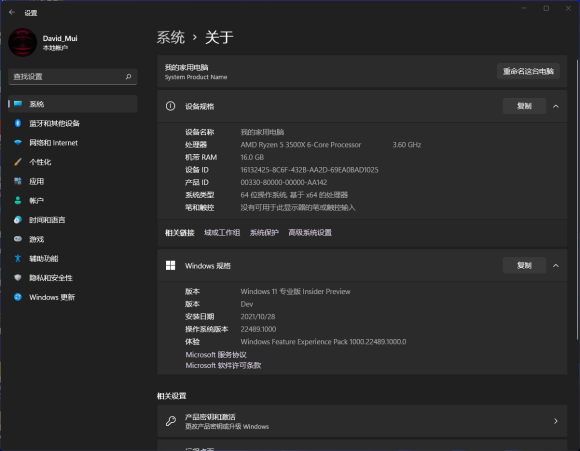
Task: Click the search magnifier icon
Action: click(x=128, y=77)
